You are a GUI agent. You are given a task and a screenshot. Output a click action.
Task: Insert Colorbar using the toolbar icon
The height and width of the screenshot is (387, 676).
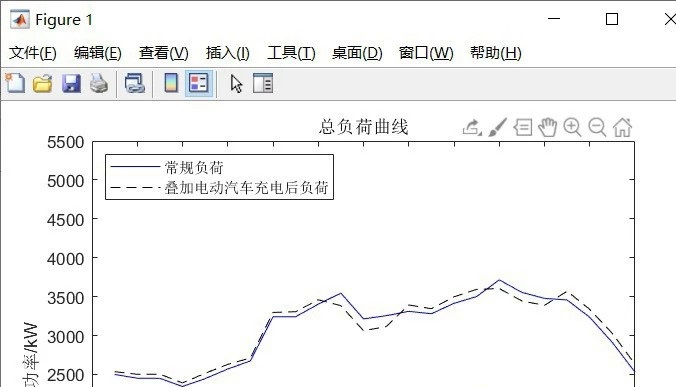(x=171, y=83)
